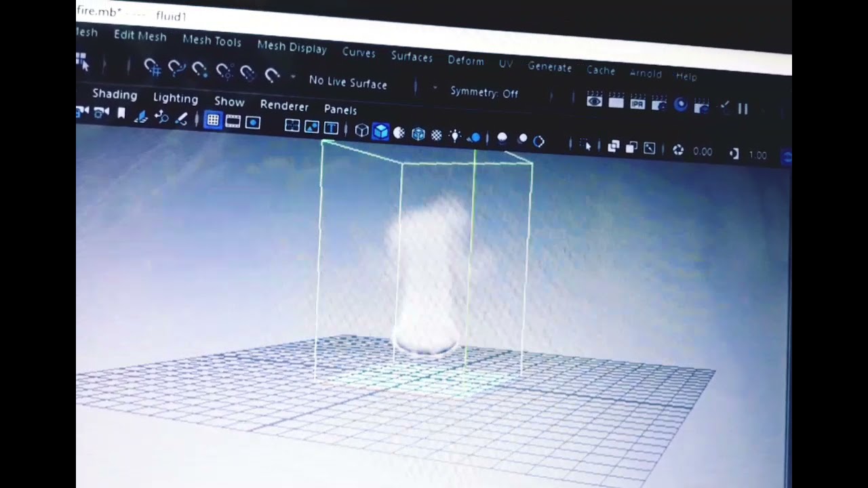Viewport: 868px width, 488px height.
Task: Toggle the textured checker display icon
Action: (x=437, y=136)
